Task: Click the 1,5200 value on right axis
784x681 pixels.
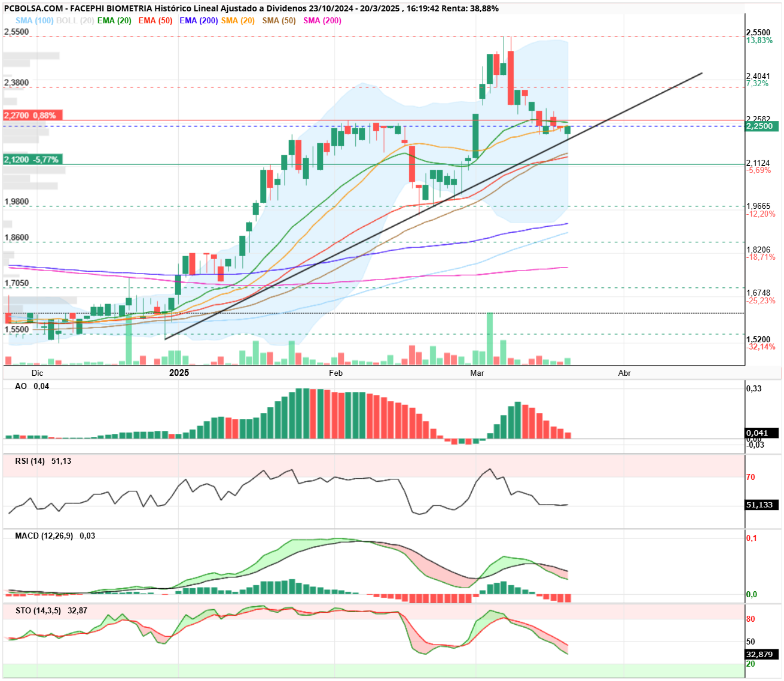Action: (758, 339)
